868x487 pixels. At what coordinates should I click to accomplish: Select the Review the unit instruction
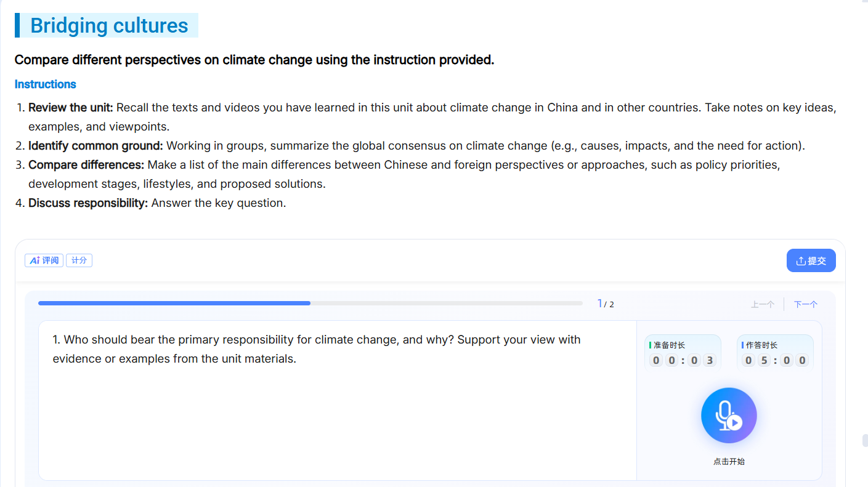tap(432, 117)
